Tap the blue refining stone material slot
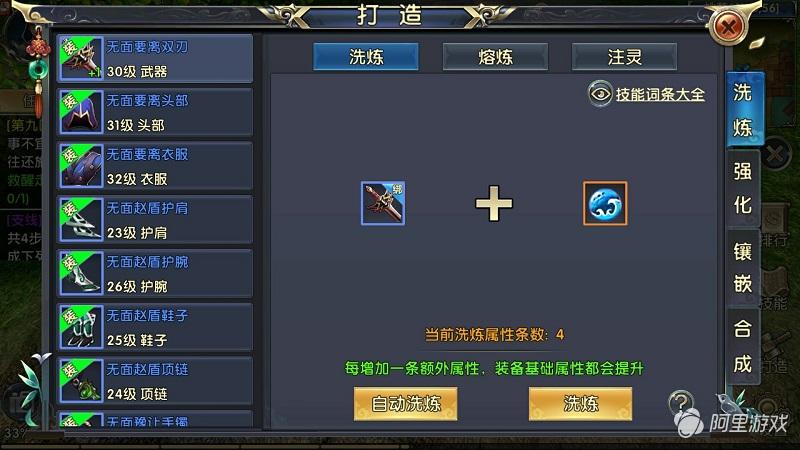Image resolution: width=800 pixels, height=450 pixels. coord(605,203)
